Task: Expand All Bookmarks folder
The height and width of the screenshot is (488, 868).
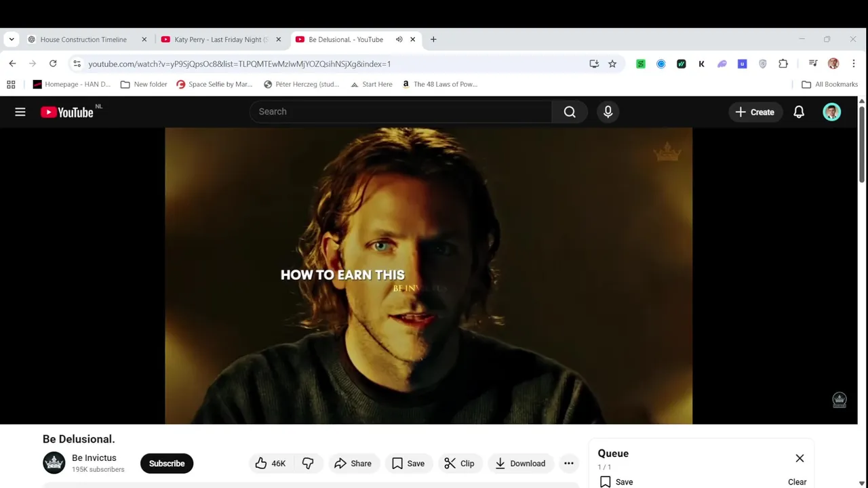Action: tap(829, 84)
